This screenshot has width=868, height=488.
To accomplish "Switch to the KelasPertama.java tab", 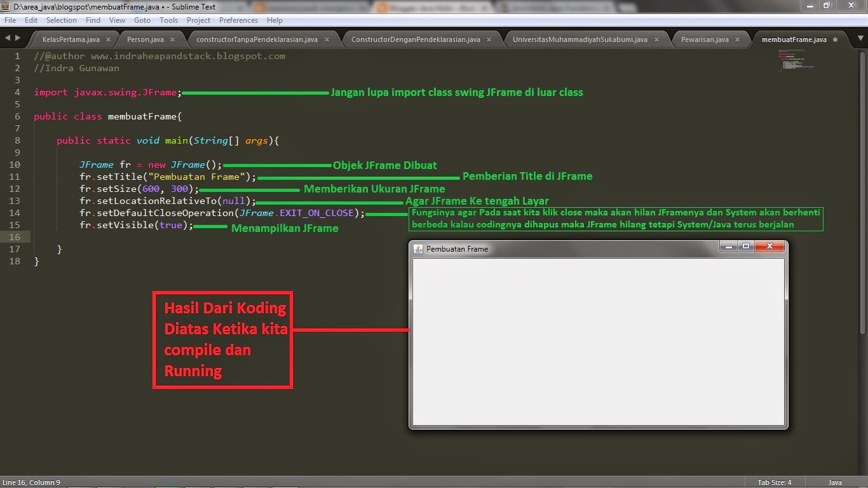I will (71, 39).
